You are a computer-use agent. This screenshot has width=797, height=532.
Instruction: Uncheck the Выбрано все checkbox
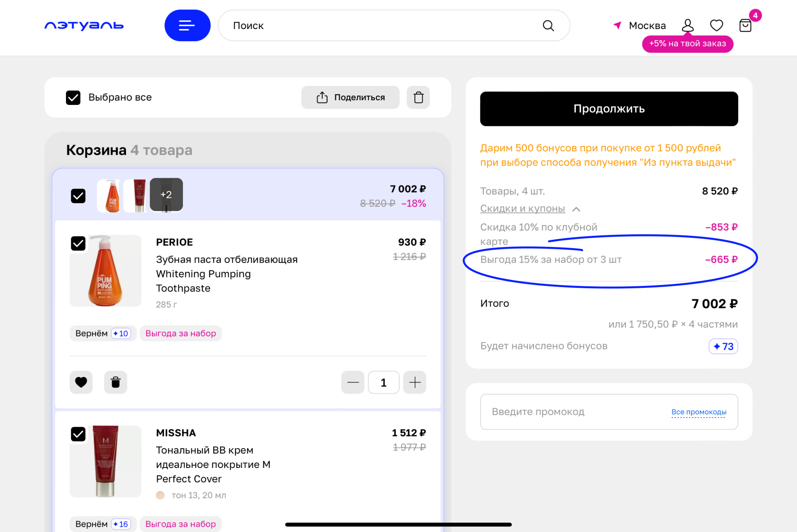[x=73, y=97]
